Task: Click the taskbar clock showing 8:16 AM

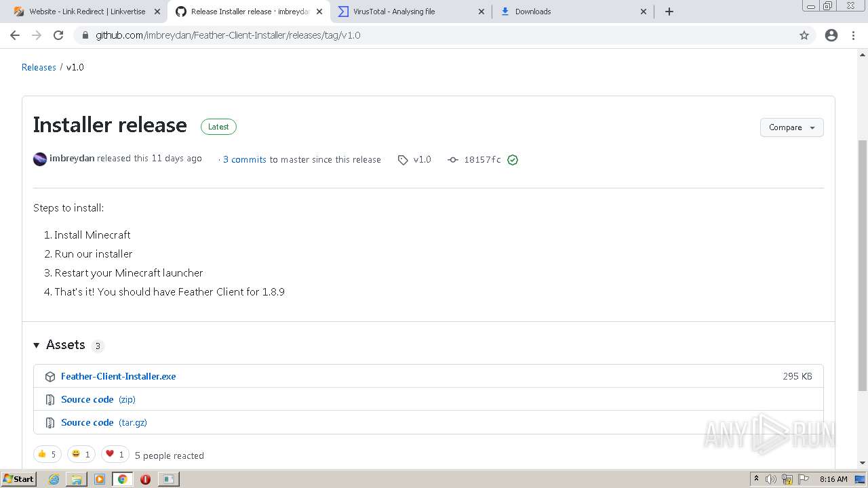Action: click(833, 479)
